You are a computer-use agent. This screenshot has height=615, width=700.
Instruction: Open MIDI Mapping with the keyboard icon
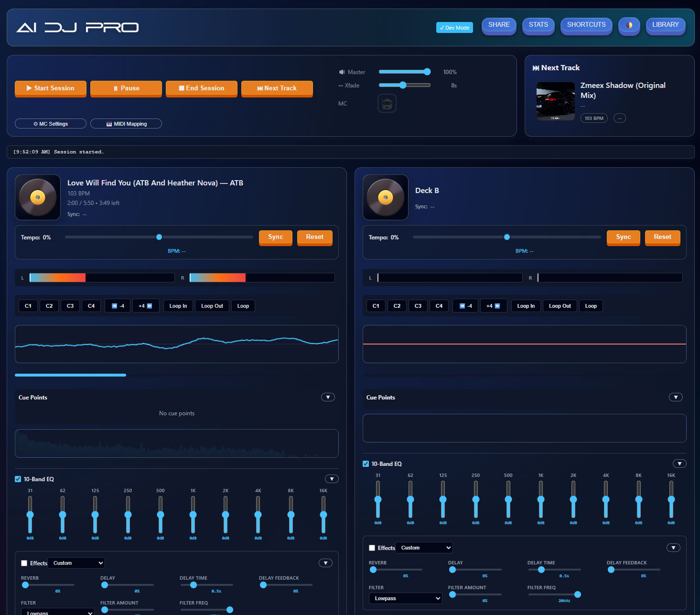pyautogui.click(x=126, y=124)
